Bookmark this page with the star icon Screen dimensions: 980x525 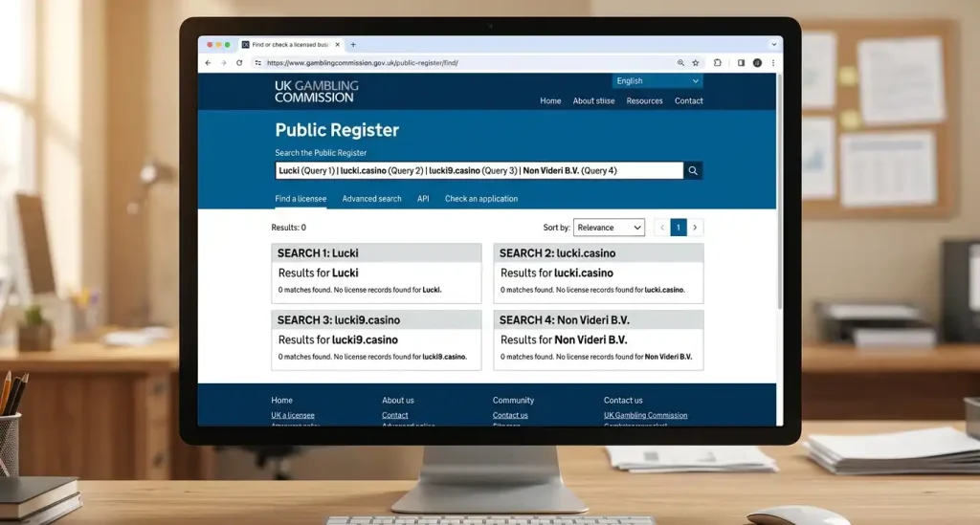pos(696,63)
